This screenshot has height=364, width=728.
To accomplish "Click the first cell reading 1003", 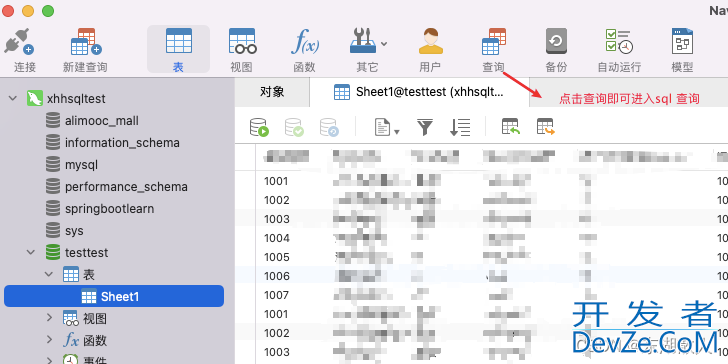I will [277, 219].
